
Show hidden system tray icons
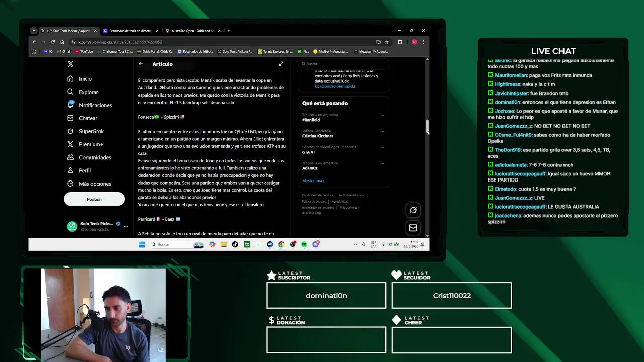355,244
